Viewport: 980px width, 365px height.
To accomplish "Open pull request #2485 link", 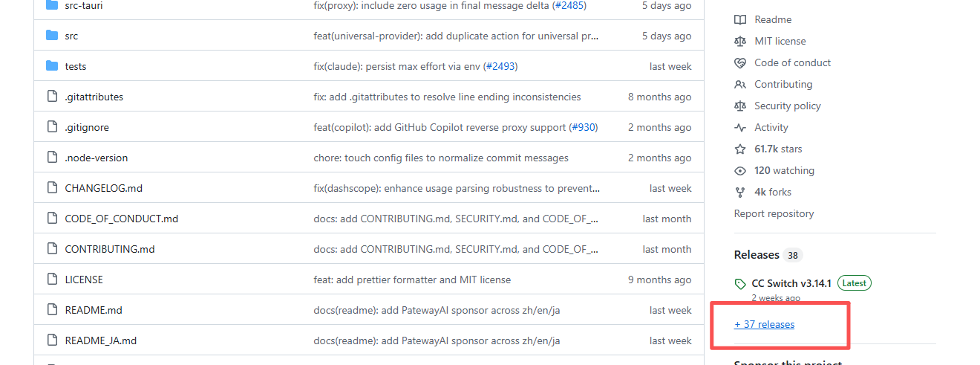I will point(569,5).
